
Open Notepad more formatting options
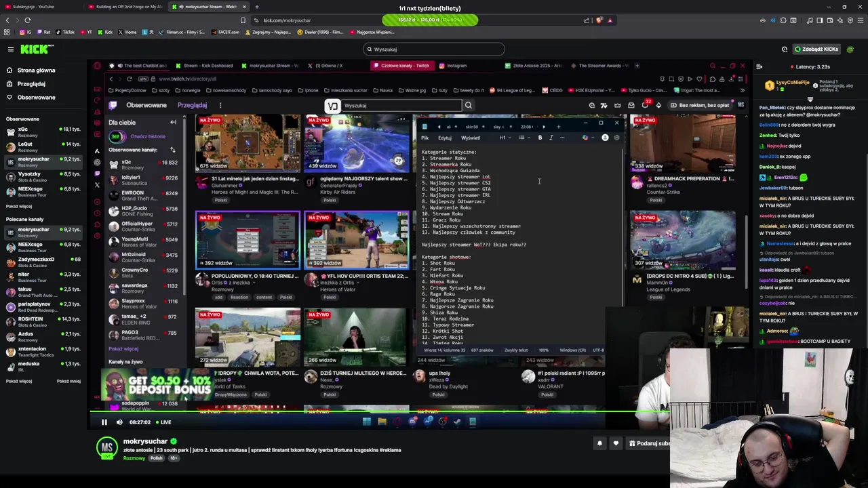click(562, 138)
